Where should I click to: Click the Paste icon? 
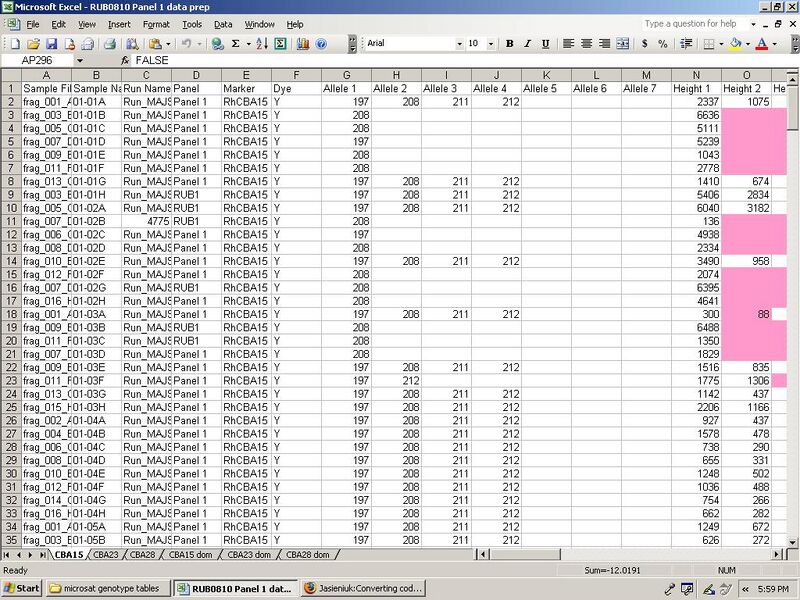pos(155,46)
